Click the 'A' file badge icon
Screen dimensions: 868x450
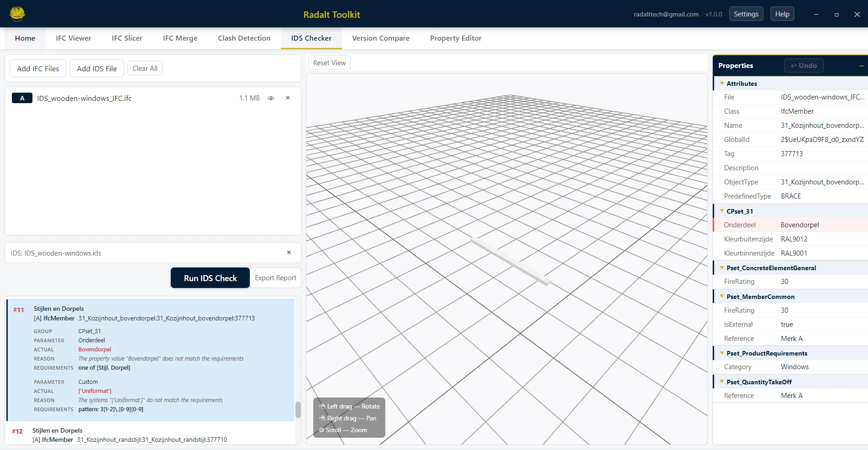(x=21, y=98)
